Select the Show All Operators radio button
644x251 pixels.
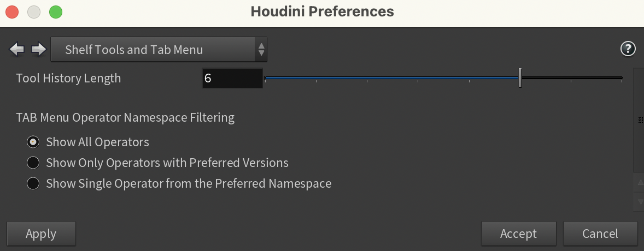(33, 142)
